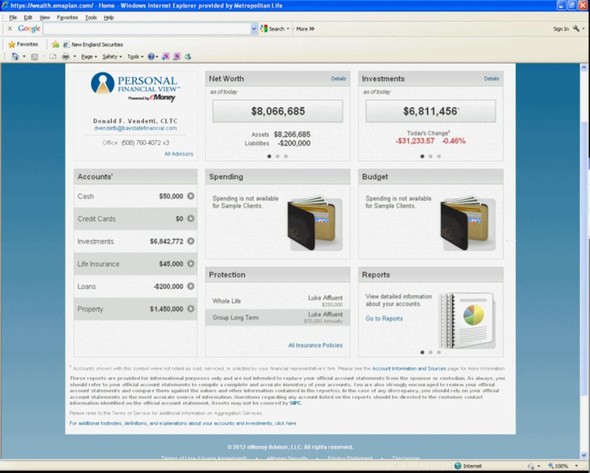This screenshot has height=473, width=590.
Task: Expand the Page toolbar dropdown
Action: [x=89, y=57]
